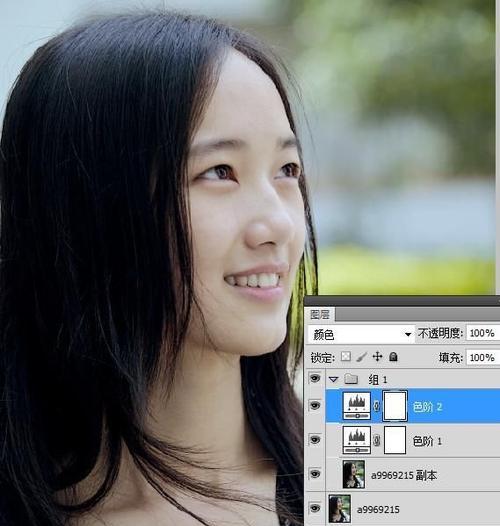Image resolution: width=500 pixels, height=526 pixels.
Task: Click the 组 1 folder icon
Action: (351, 379)
